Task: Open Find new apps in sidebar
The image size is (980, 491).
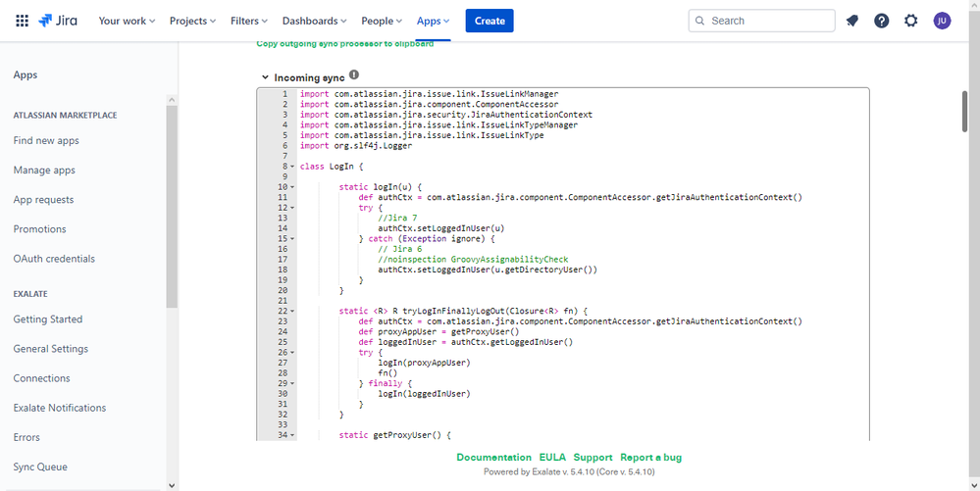Action: (x=46, y=140)
